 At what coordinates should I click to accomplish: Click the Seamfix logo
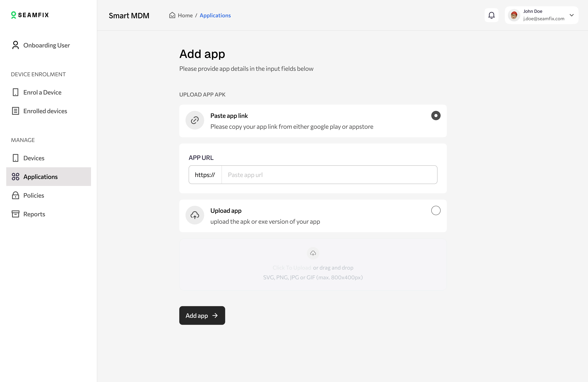30,15
